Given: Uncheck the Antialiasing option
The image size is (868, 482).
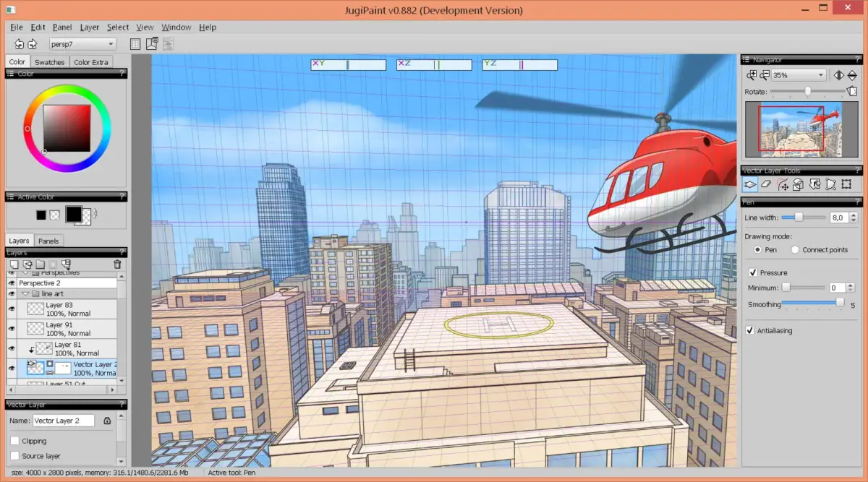Looking at the screenshot, I should [750, 330].
